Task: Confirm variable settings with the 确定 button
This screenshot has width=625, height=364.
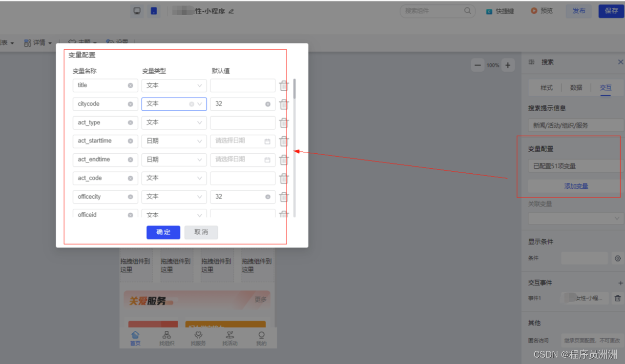Action: (163, 232)
